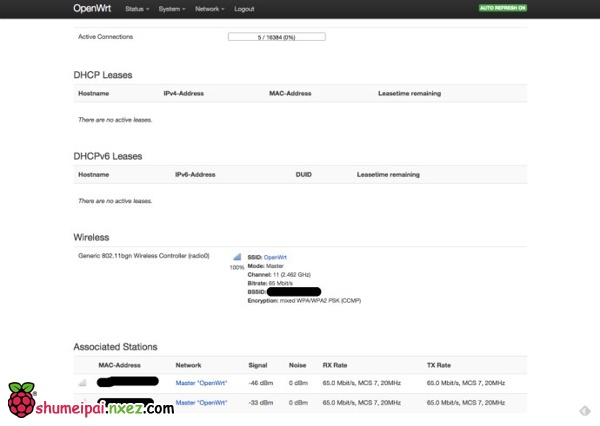The image size is (600, 426).
Task: Click the Raspberry Pi logo watermark
Action: click(x=22, y=400)
